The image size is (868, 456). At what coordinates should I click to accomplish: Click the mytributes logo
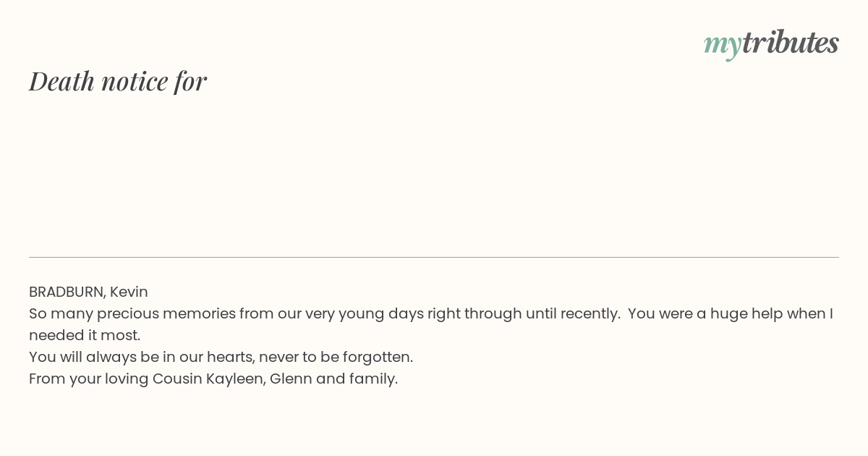tap(771, 43)
